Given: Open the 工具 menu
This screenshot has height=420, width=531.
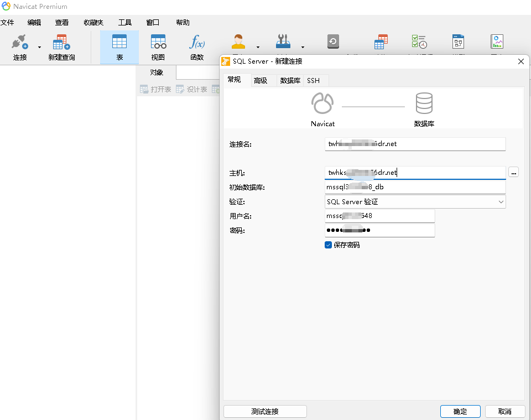Looking at the screenshot, I should [x=125, y=23].
